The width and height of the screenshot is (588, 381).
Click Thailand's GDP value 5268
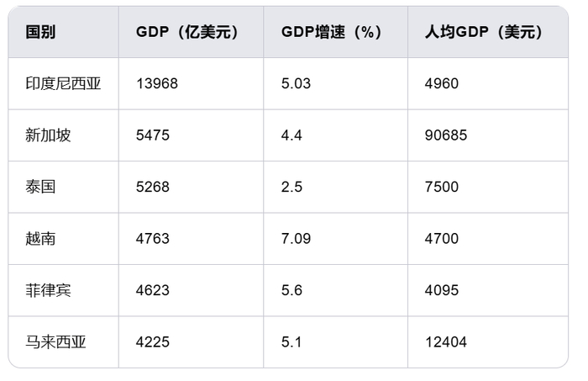[153, 187]
